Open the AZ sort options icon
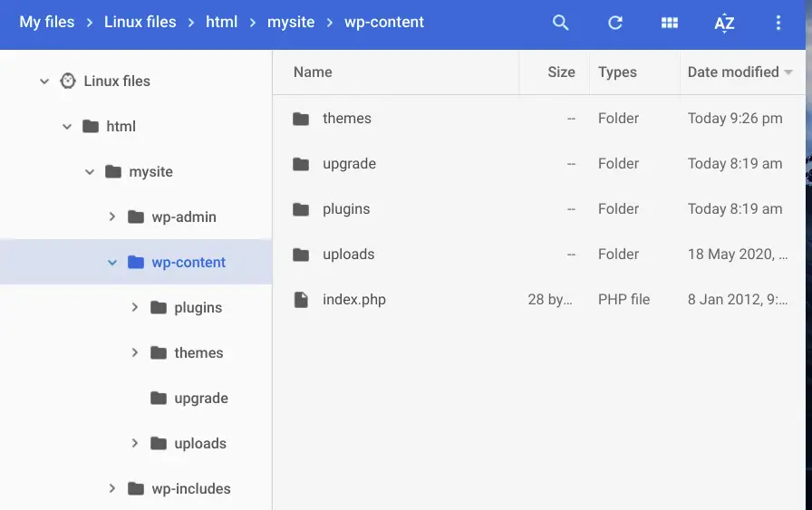Screen dimensions: 812x510 point(724,23)
